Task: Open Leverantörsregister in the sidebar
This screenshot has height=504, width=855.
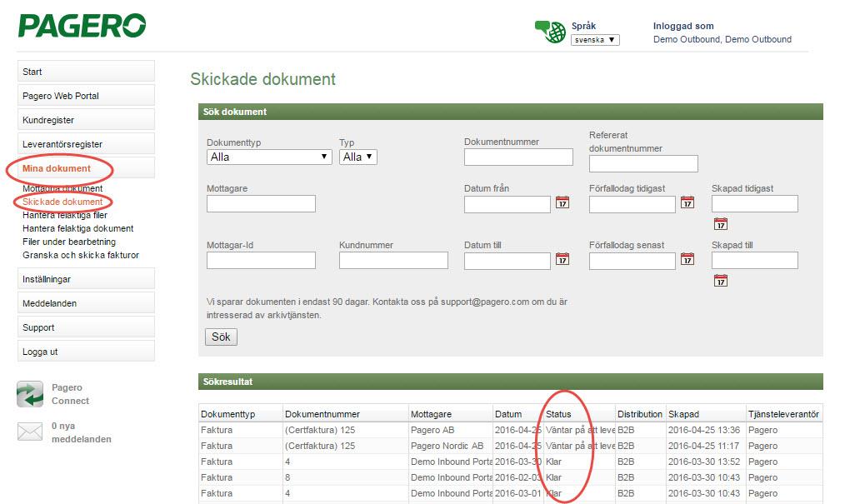Action: [86, 144]
